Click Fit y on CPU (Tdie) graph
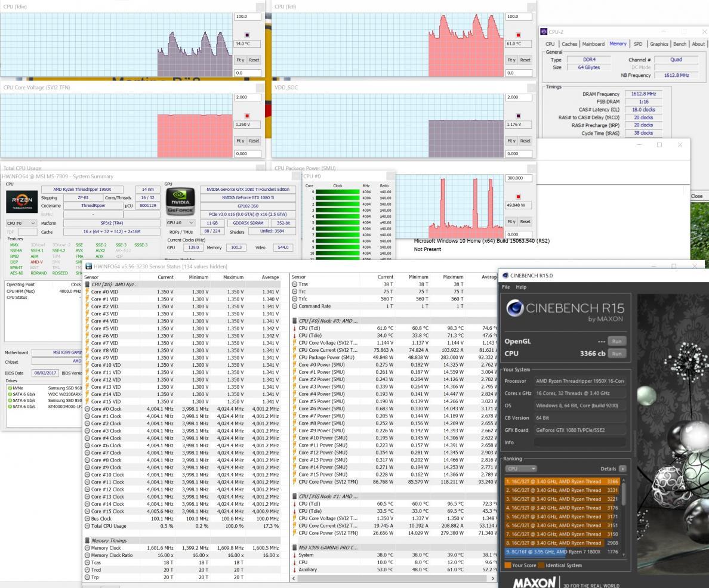 point(240,60)
